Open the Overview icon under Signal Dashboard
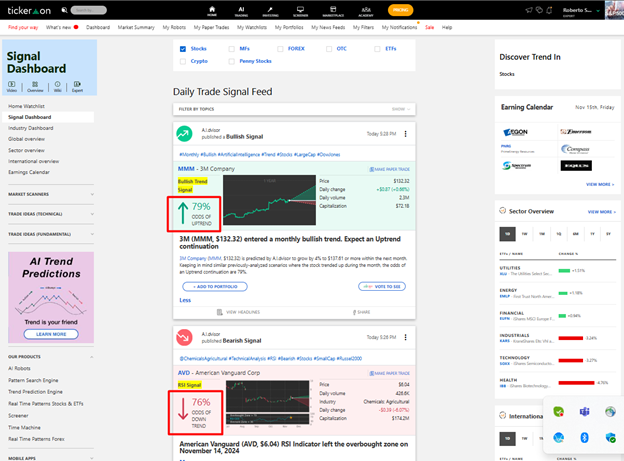This screenshot has height=461, width=624. tap(35, 86)
